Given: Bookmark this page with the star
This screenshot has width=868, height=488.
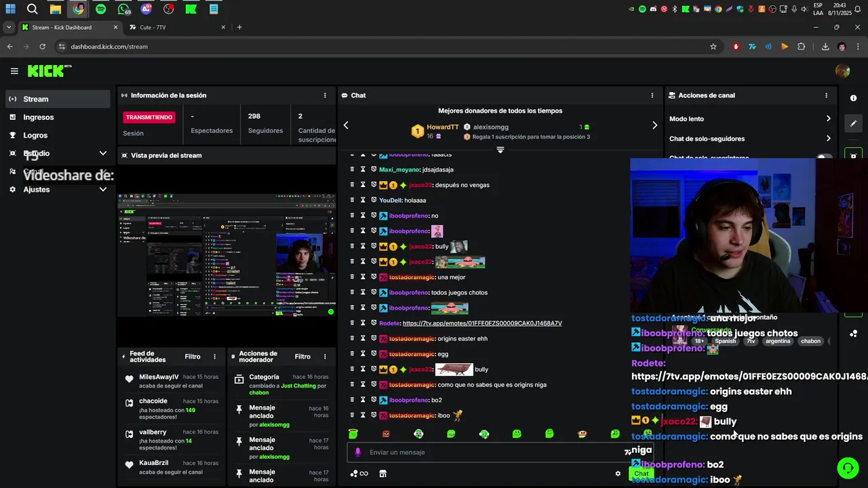Looking at the screenshot, I should [x=713, y=47].
